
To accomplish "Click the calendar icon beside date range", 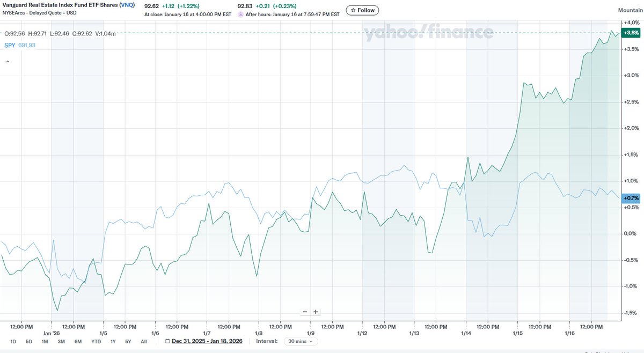I will pos(168,341).
